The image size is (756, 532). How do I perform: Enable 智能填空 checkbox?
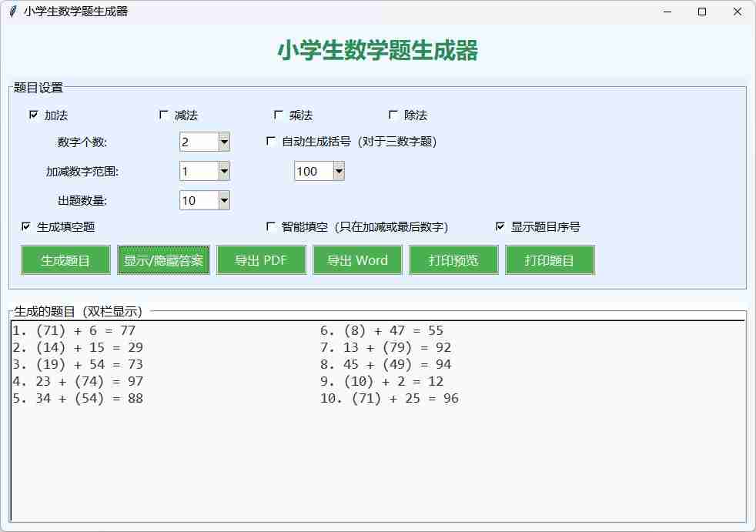(271, 226)
